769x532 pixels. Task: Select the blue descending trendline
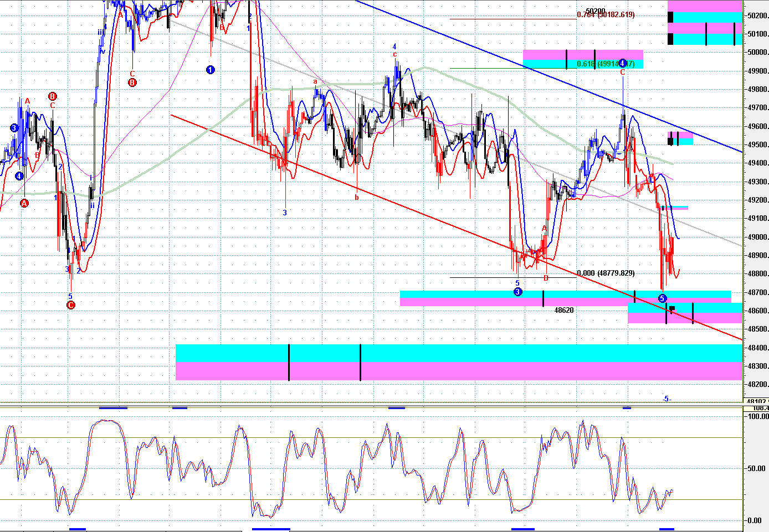(548, 76)
